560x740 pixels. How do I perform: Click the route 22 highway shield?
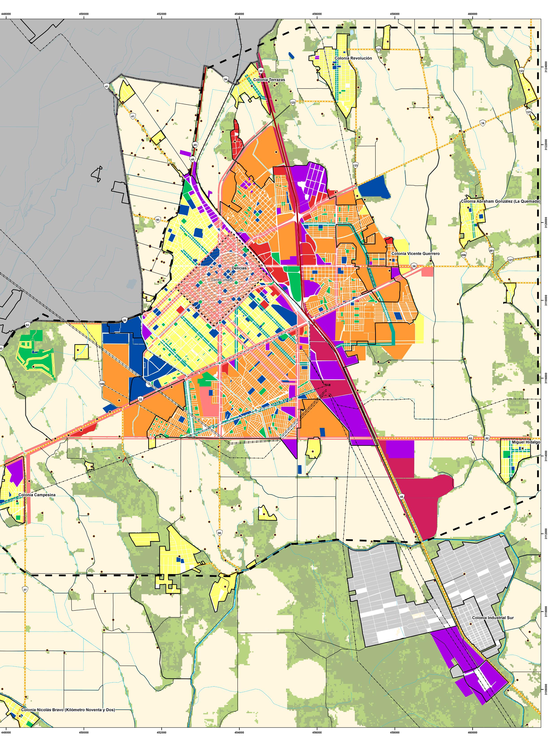pyautogui.click(x=141, y=399)
